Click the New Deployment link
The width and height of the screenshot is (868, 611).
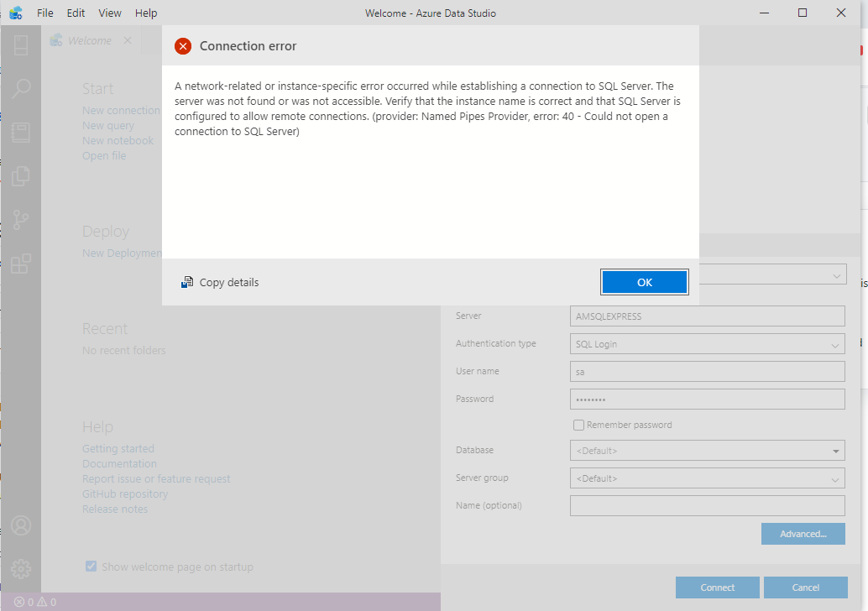122,253
